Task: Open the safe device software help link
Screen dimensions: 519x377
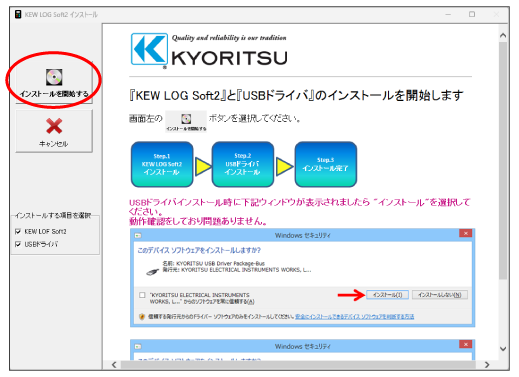Action: pyautogui.click(x=354, y=316)
